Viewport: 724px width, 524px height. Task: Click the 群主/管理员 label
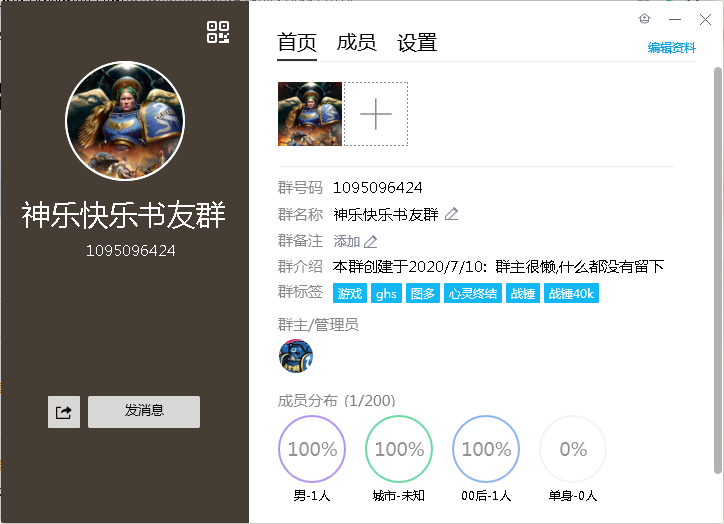coord(318,325)
